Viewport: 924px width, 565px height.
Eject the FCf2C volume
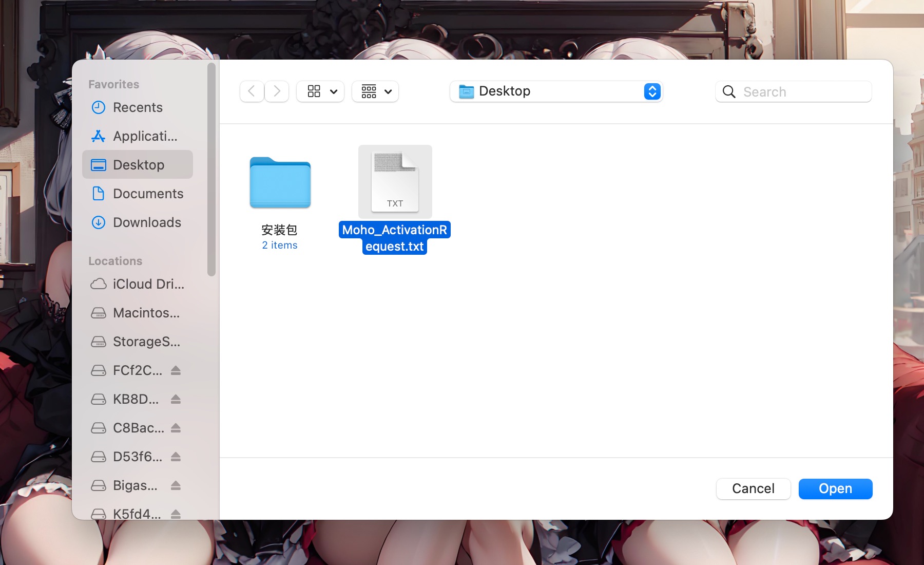pyautogui.click(x=176, y=370)
